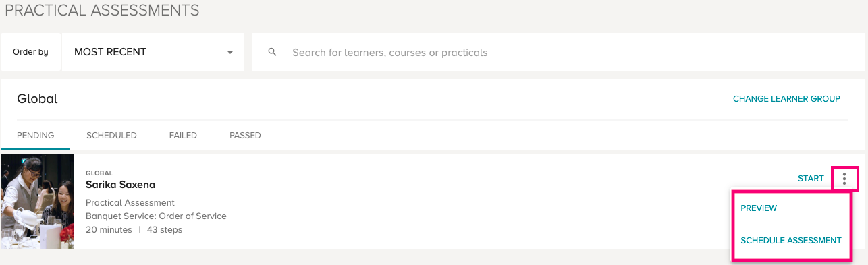Switch to the SCHEDULED tab
This screenshot has width=868, height=265.
(111, 136)
